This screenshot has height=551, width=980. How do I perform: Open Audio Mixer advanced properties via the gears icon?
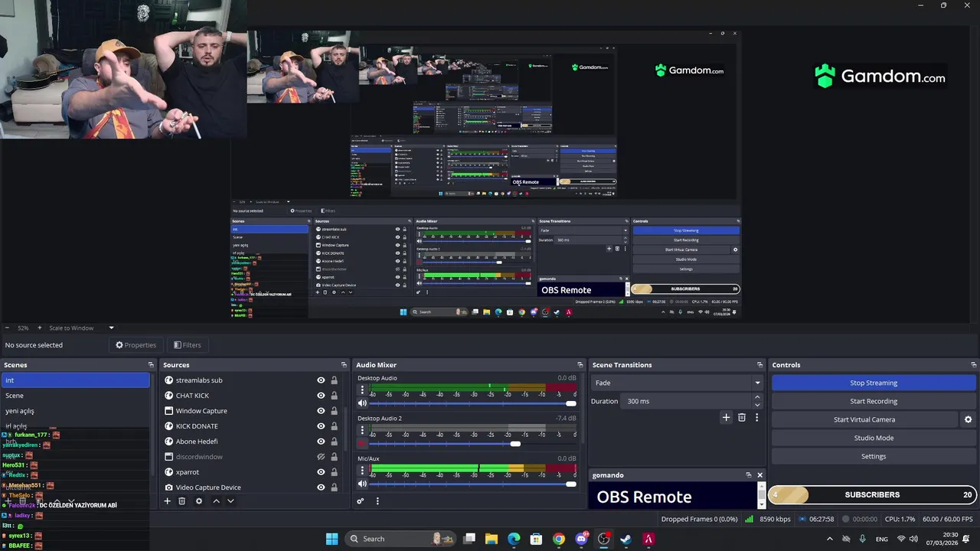(x=361, y=501)
